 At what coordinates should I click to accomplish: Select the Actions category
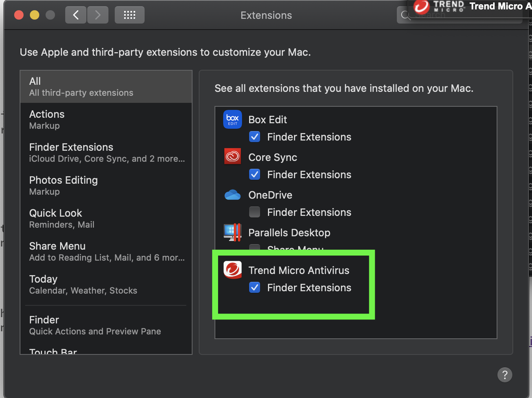tap(106, 120)
